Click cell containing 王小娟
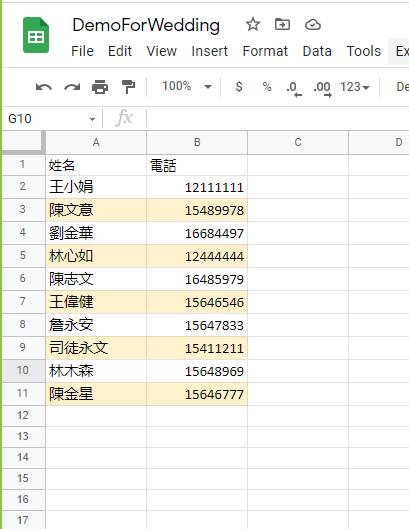The image size is (409, 529). click(x=96, y=187)
